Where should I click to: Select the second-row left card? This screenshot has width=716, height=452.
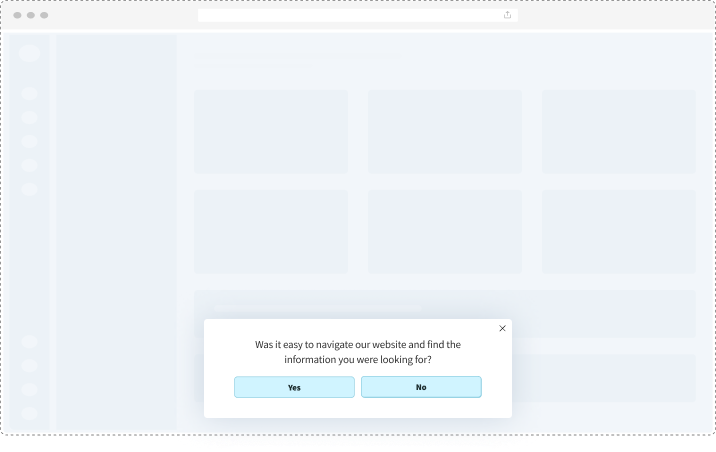coord(271,231)
